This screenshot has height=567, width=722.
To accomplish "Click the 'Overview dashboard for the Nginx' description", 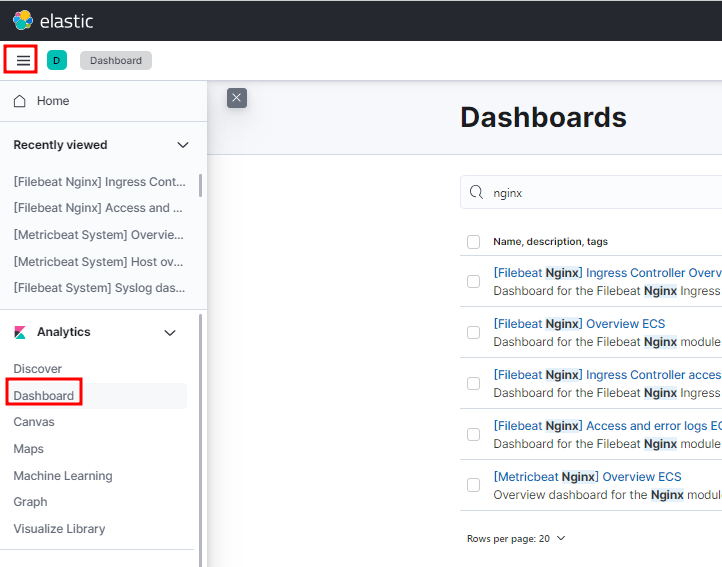I will point(607,495).
